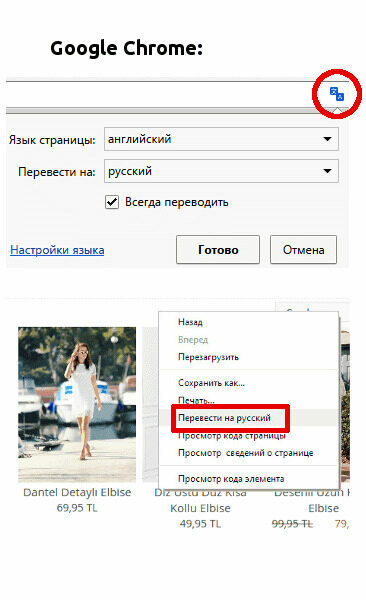This screenshot has width=366, height=600.
Task: Open the Dantel Detaylı Elbise product photo
Action: 77,404
